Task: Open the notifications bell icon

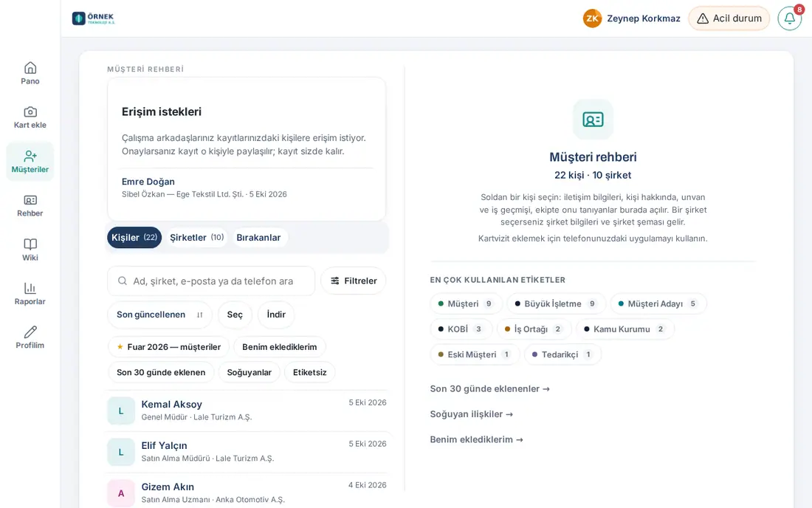Action: click(790, 18)
